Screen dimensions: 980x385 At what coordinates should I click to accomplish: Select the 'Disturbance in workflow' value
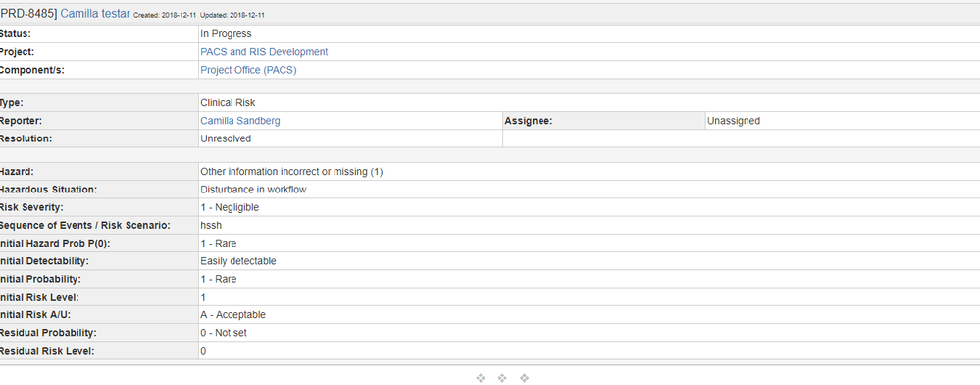pyautogui.click(x=253, y=190)
